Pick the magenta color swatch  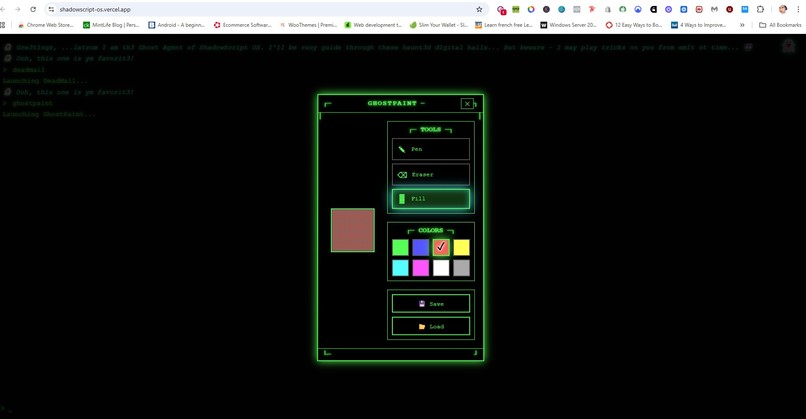pos(420,268)
